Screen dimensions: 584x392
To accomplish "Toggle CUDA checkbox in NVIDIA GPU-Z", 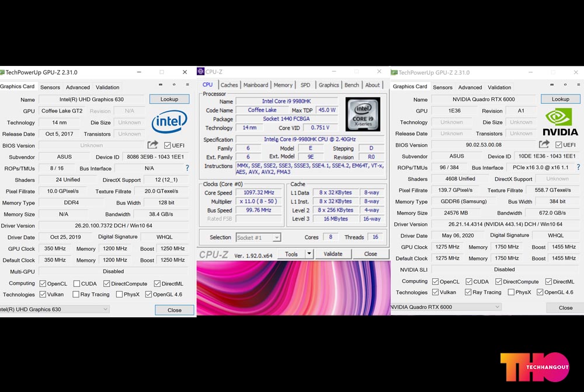I will click(x=469, y=282).
